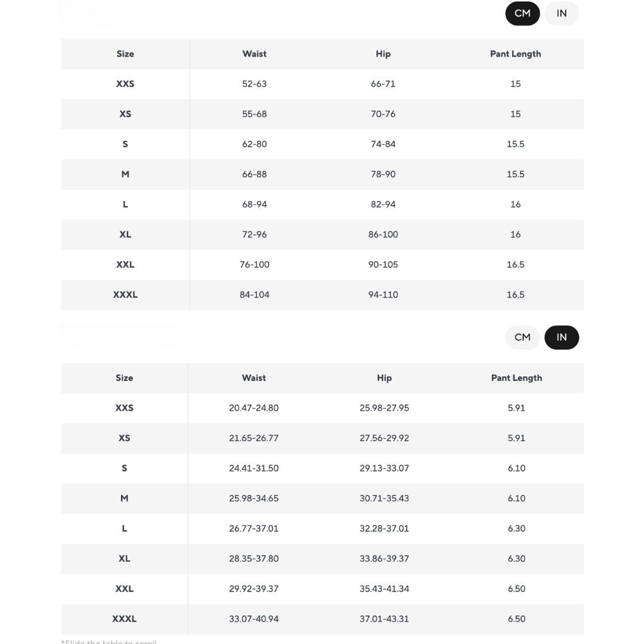The height and width of the screenshot is (644, 644).
Task: Click waist value 26.77-37.01 for size L
Action: [254, 528]
